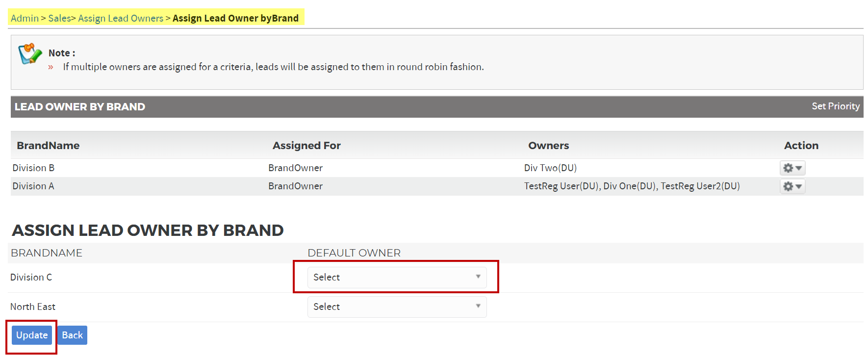Image resolution: width=868 pixels, height=358 pixels.
Task: Expand Default Owner dropdown for Division C
Action: pos(397,278)
